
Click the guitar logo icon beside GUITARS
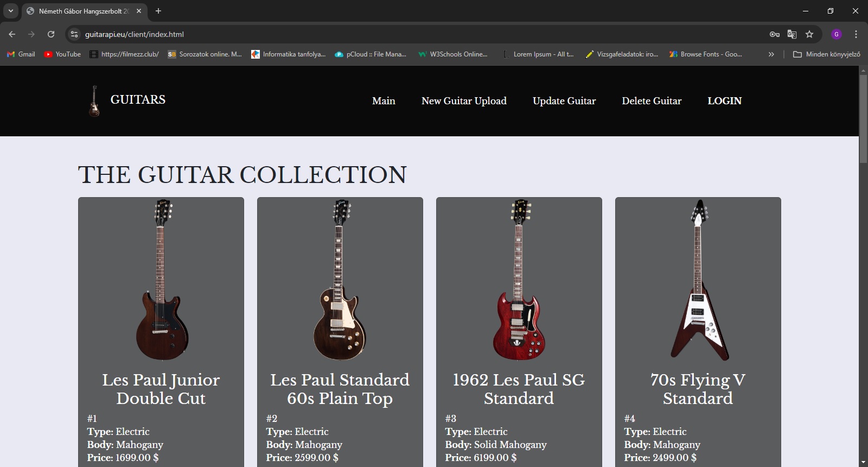coord(94,101)
